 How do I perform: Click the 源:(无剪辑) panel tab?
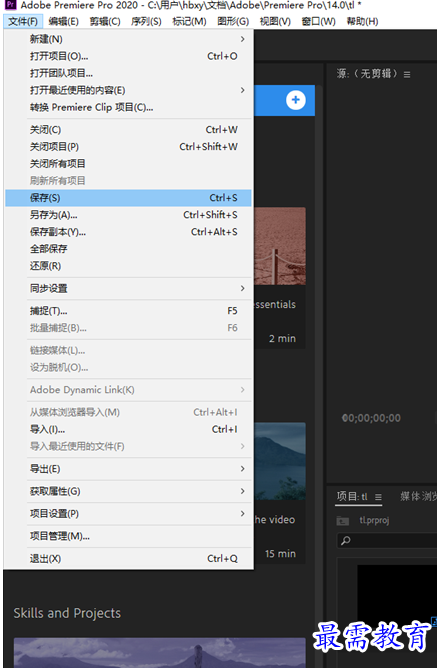[367, 74]
